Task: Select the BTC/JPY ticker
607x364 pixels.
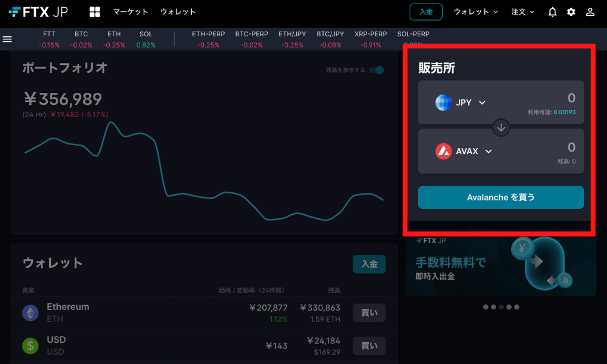Action: (330, 39)
